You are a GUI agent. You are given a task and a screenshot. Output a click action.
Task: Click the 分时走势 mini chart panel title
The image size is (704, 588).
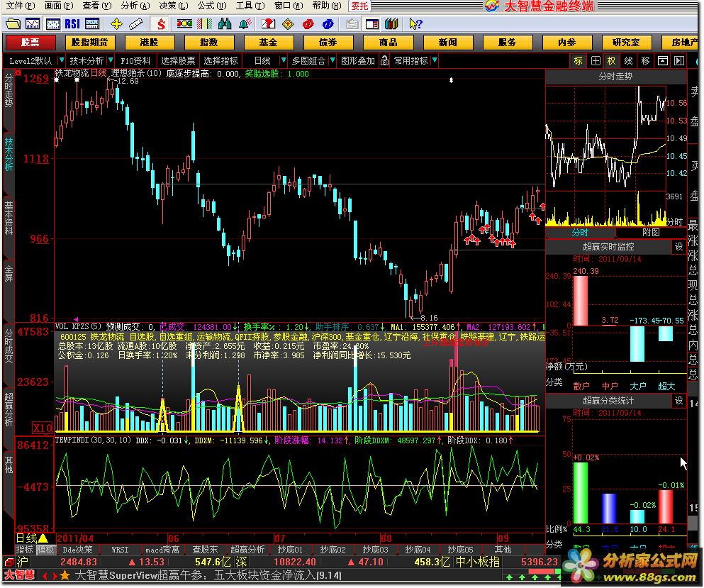point(615,77)
